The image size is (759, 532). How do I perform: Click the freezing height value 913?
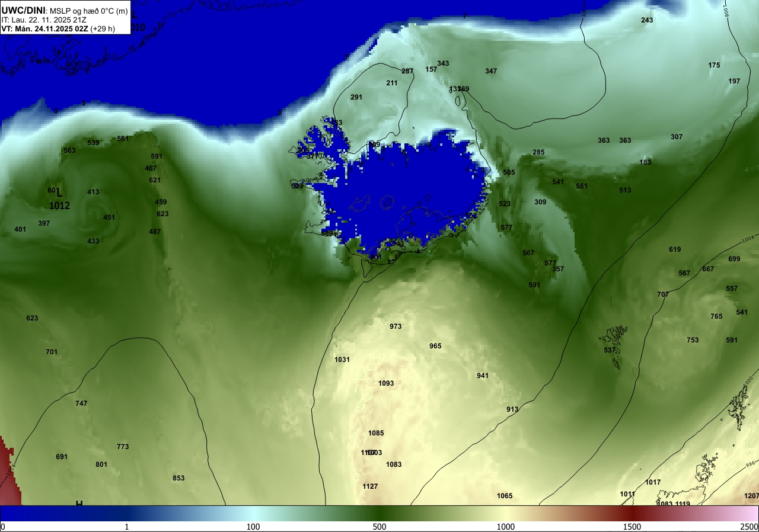pos(512,409)
